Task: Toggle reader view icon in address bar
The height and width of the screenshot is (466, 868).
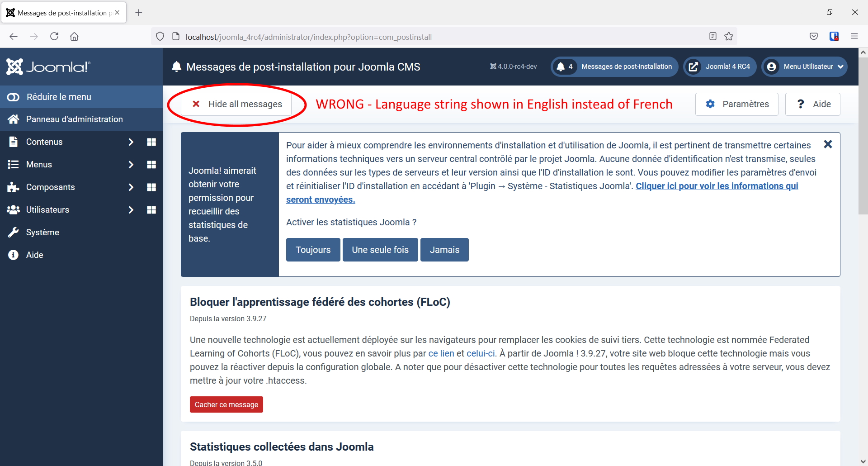Action: pyautogui.click(x=713, y=37)
